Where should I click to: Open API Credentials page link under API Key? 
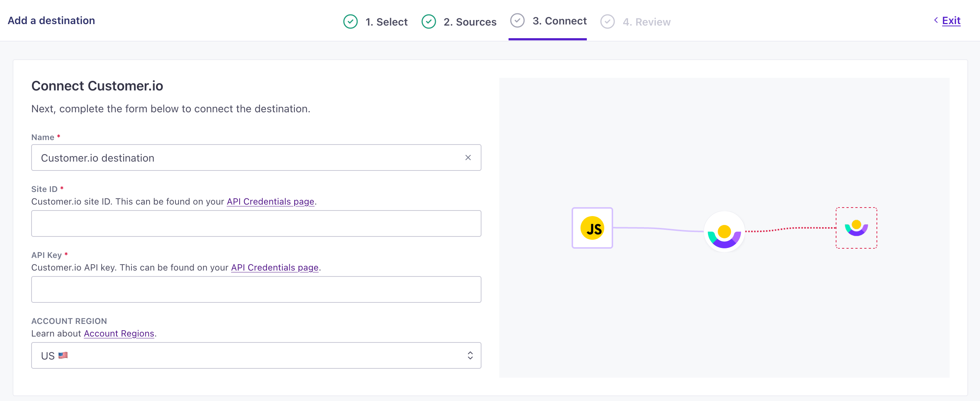(274, 268)
